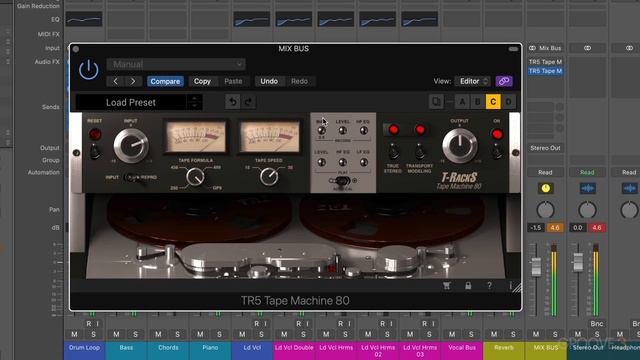Solo the Bass channel
640x360 pixels.
pos(136,334)
